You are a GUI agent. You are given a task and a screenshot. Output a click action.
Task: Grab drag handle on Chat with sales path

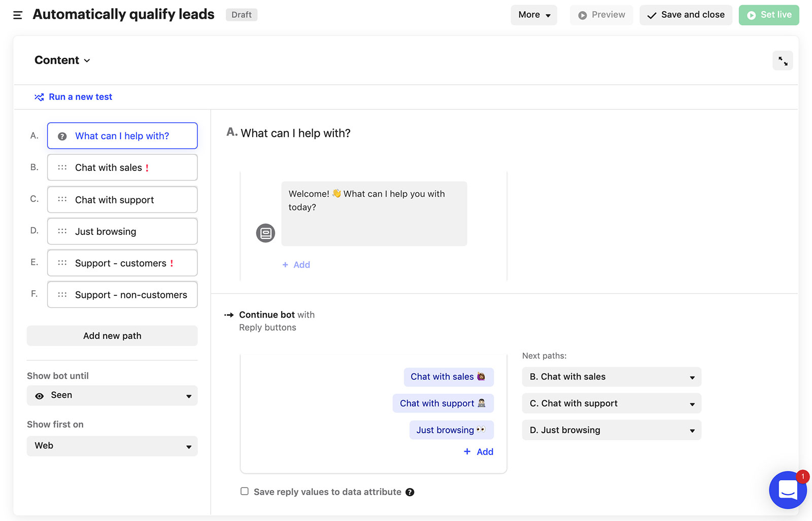point(62,167)
